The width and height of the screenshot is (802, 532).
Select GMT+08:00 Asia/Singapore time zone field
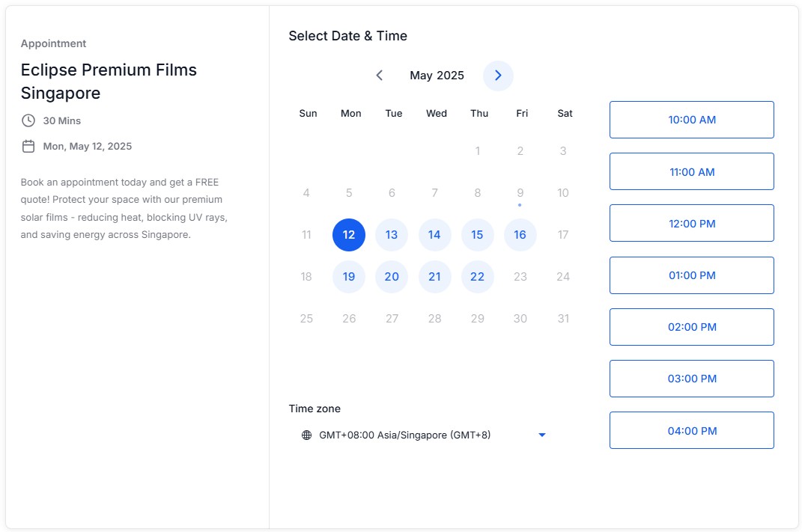[x=424, y=435]
